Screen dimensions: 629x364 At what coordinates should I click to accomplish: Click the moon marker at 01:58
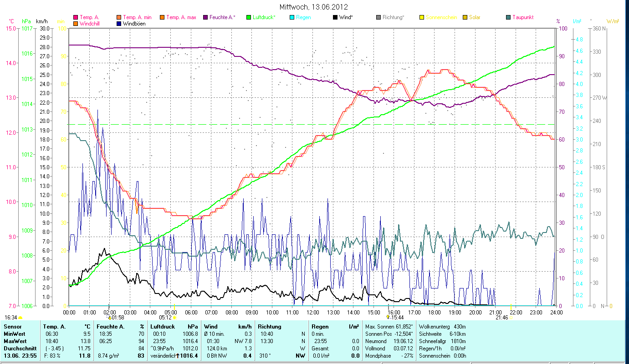click(x=109, y=317)
